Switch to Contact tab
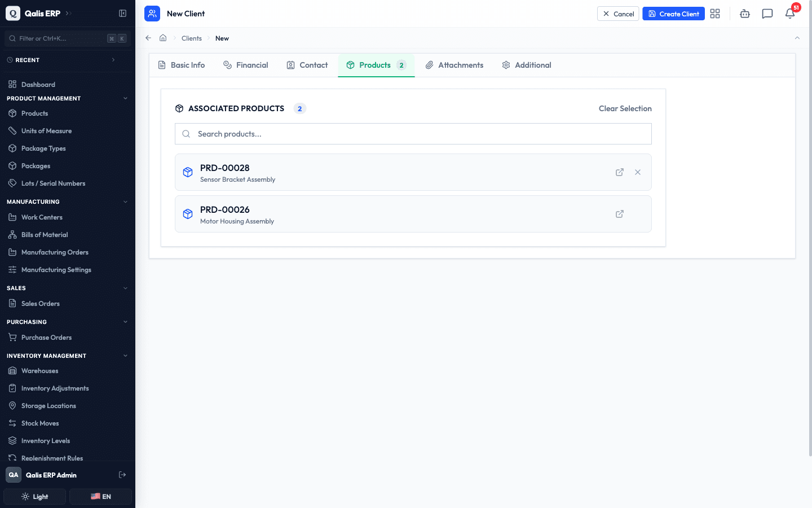The width and height of the screenshot is (812, 508). click(x=307, y=65)
